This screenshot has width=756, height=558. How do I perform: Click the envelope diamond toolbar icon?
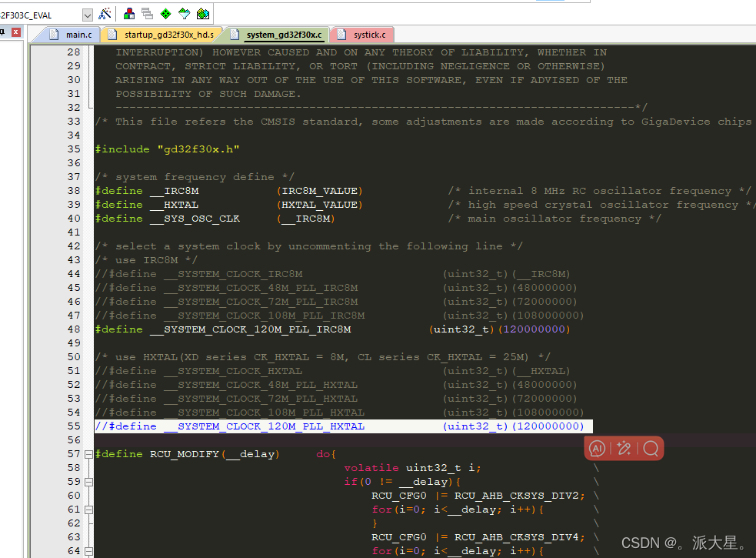202,13
